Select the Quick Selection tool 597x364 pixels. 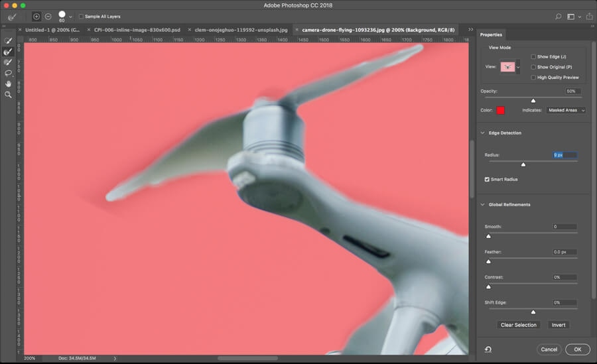point(9,41)
